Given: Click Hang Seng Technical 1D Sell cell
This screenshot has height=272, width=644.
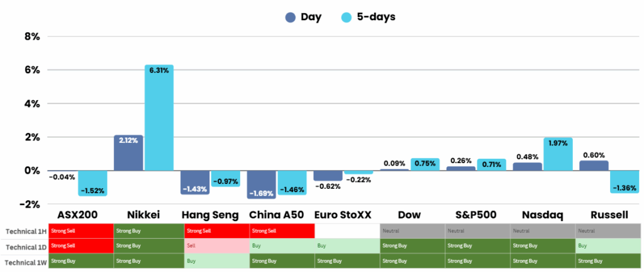Looking at the screenshot, I should [214, 246].
